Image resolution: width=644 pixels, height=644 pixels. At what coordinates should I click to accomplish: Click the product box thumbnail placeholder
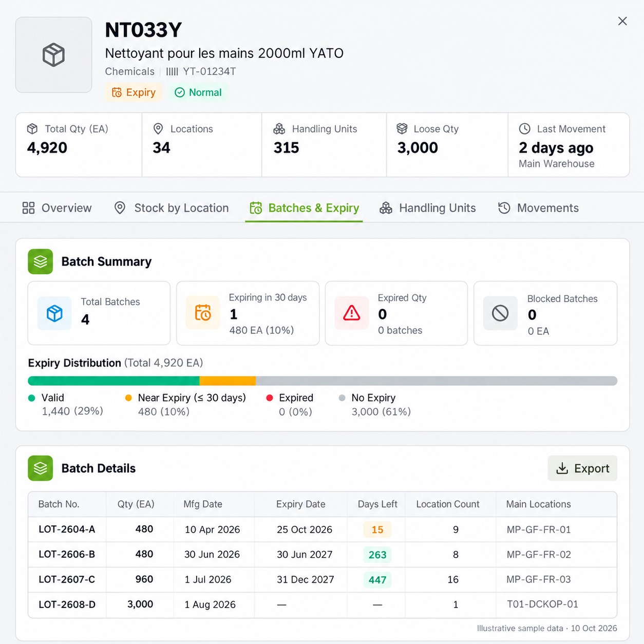53,55
